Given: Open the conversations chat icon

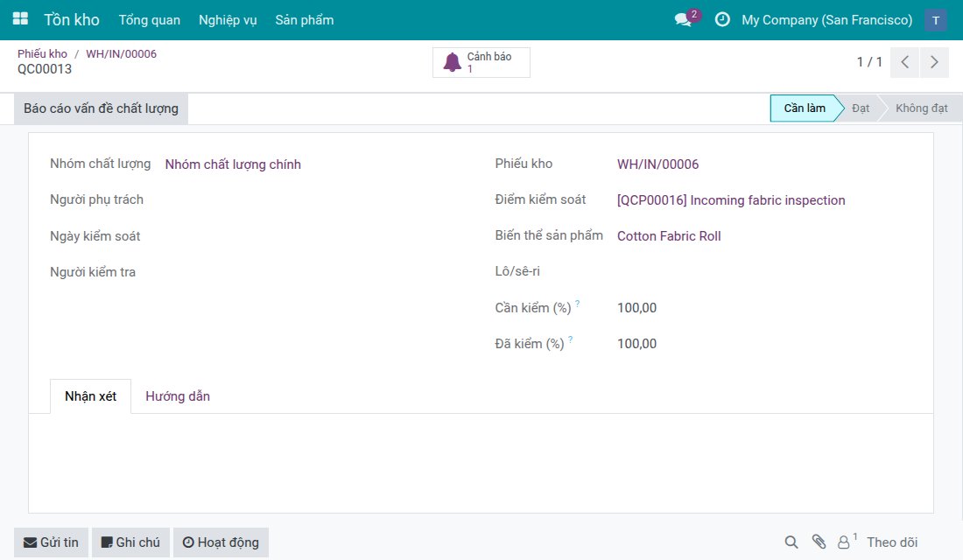Looking at the screenshot, I should [683, 19].
